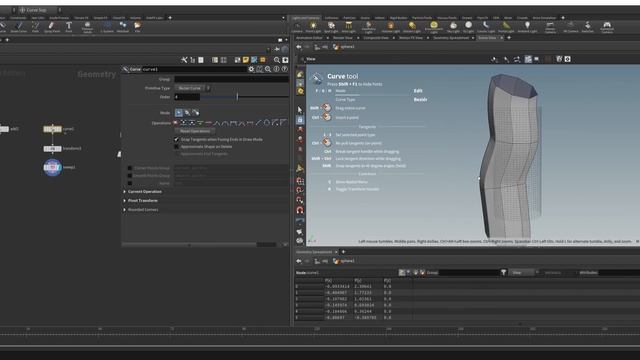
Task: Select the third Mode button
Action: click(x=196, y=113)
